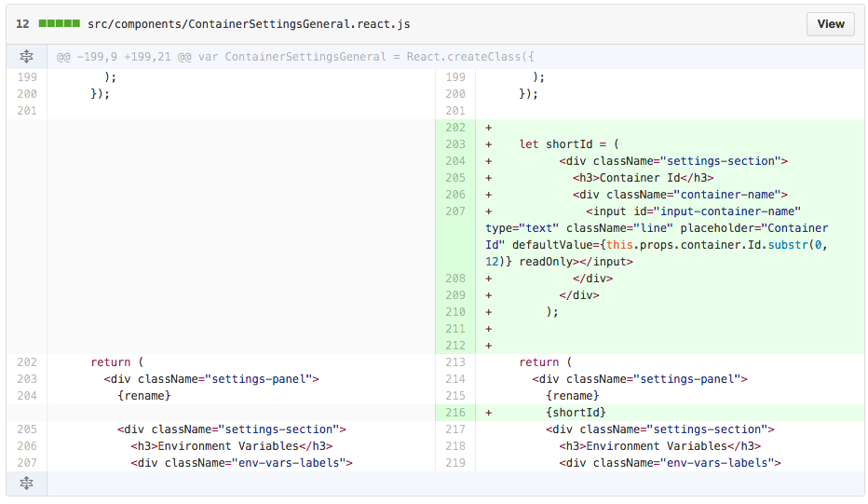Screen dimensions: 868x504
Task: Select new line number 208
Action: [x=454, y=279]
